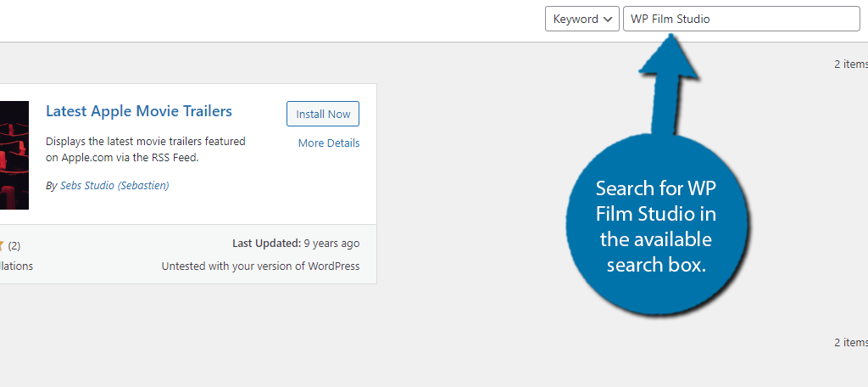Click the Apple Movie Trailers plugin thumbnail
Screen dimensions: 868x387
14,155
